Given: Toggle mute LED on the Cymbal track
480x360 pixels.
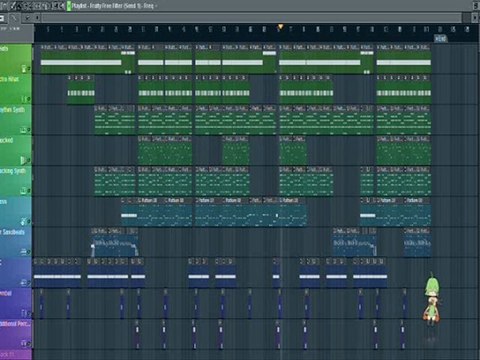Looking at the screenshot, I should click(29, 314).
